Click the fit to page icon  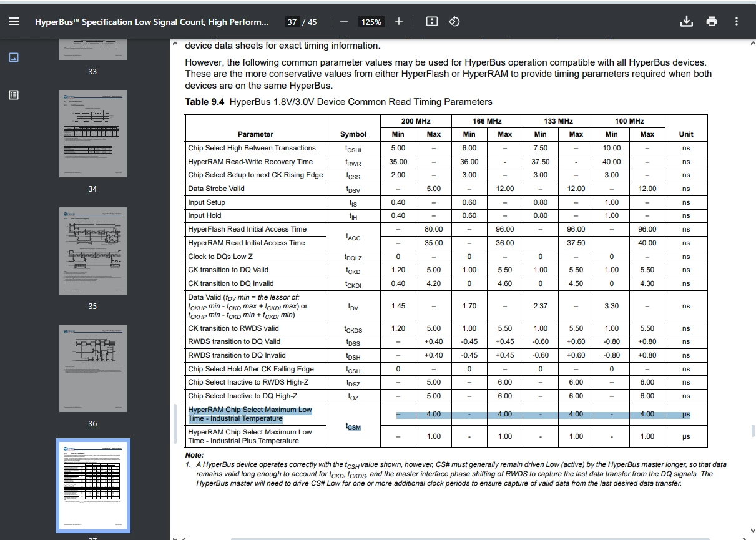tap(431, 21)
